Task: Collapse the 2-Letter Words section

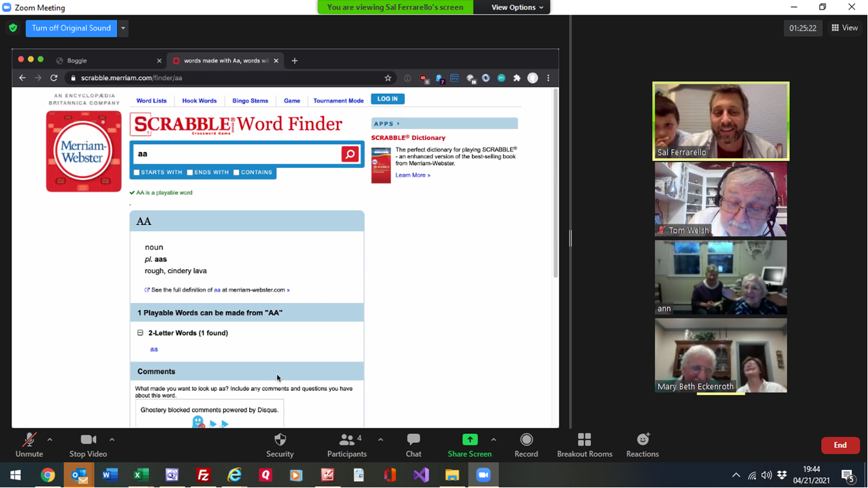Action: [140, 333]
